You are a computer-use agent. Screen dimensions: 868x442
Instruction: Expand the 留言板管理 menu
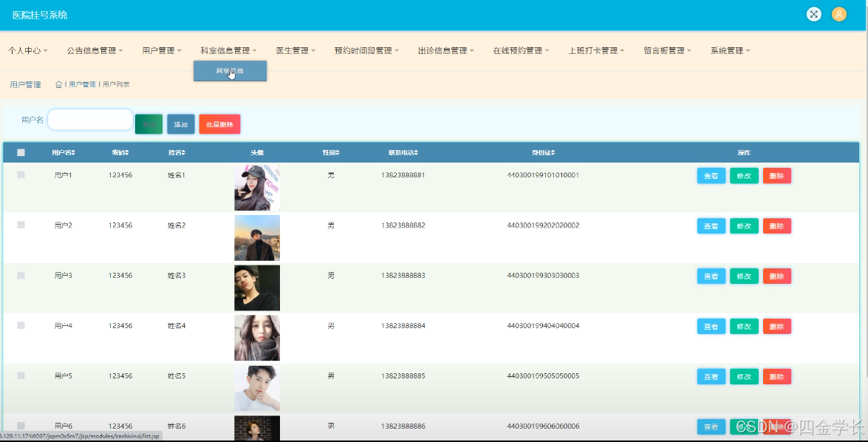[667, 50]
